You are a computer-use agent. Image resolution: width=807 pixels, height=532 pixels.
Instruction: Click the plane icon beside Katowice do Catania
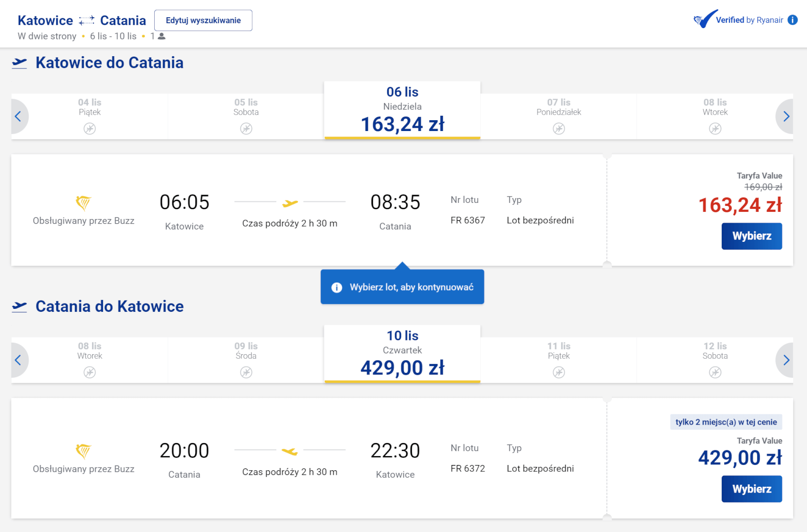[x=20, y=63]
